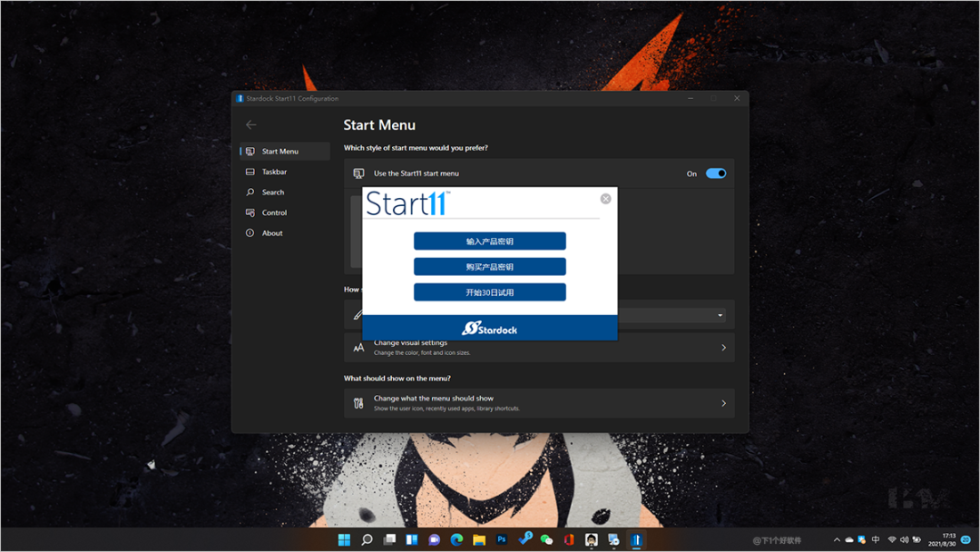Open the Windows Start button on taskbar
Image resolution: width=980 pixels, height=552 pixels.
point(344,540)
